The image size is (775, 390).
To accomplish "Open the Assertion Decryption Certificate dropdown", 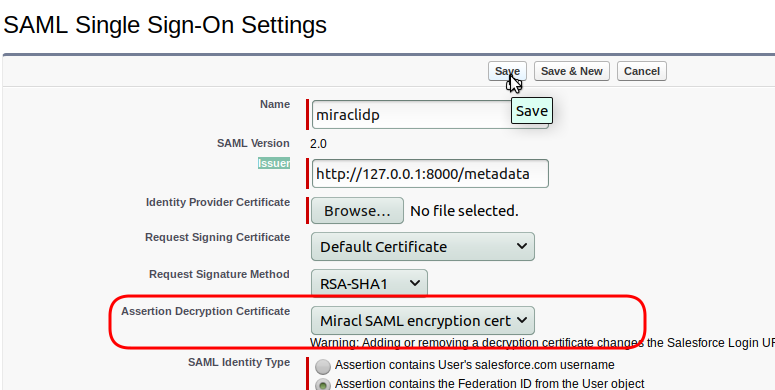I will [x=423, y=321].
